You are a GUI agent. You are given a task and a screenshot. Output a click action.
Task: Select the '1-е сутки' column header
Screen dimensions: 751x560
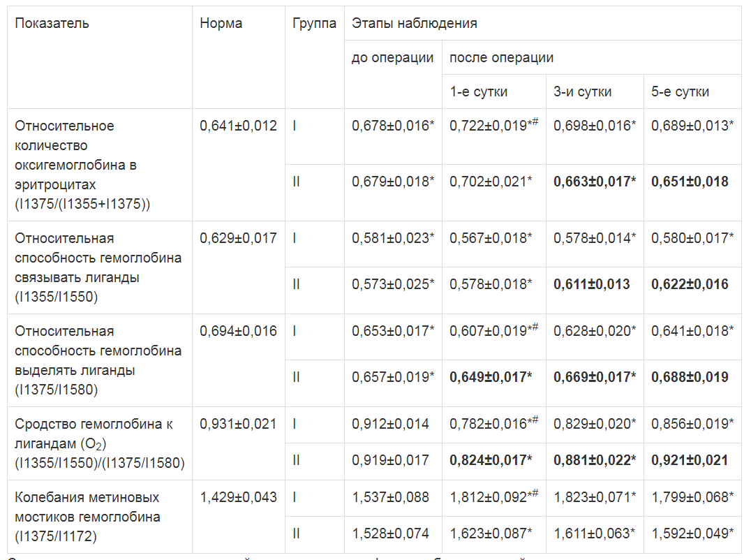tap(478, 91)
